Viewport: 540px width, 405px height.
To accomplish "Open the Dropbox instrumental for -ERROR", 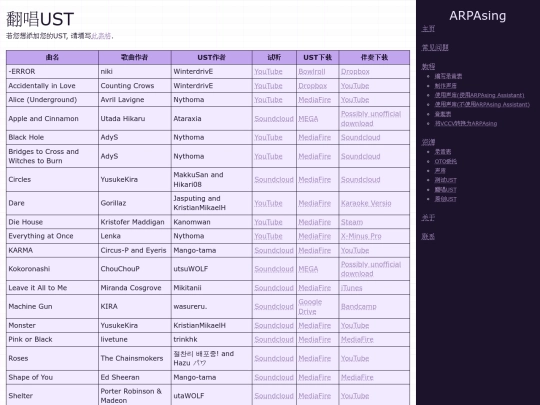I will pyautogui.click(x=355, y=72).
